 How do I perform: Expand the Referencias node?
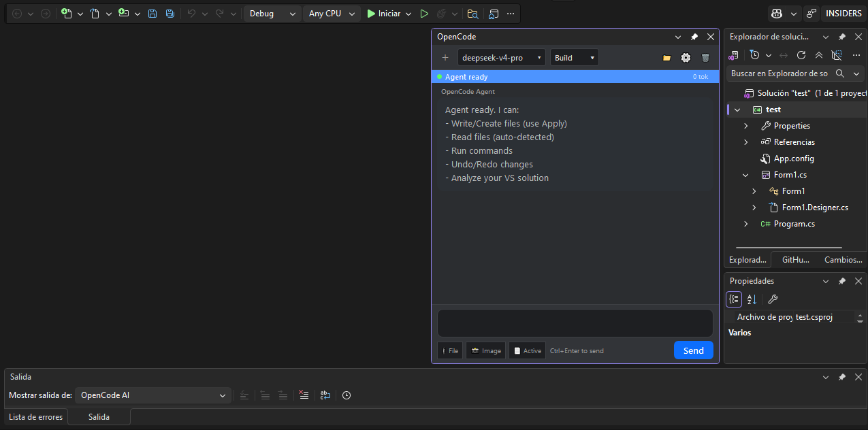[746, 142]
